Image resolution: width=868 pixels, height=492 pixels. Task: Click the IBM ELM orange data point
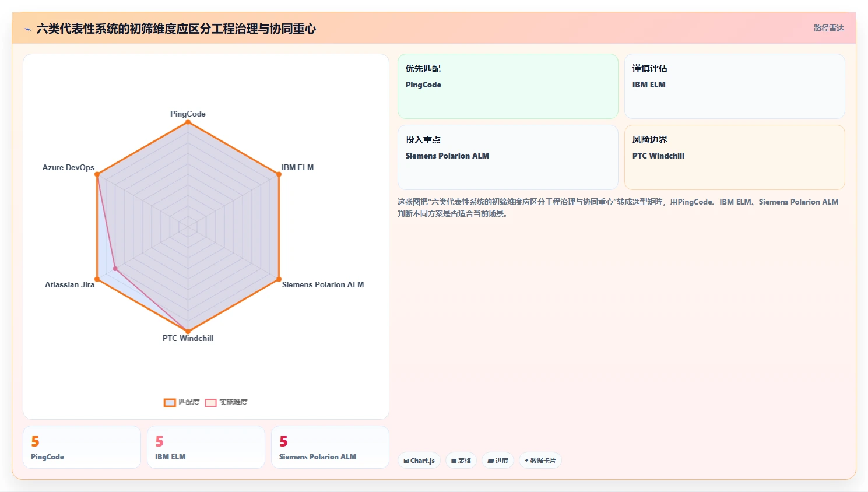(x=279, y=174)
